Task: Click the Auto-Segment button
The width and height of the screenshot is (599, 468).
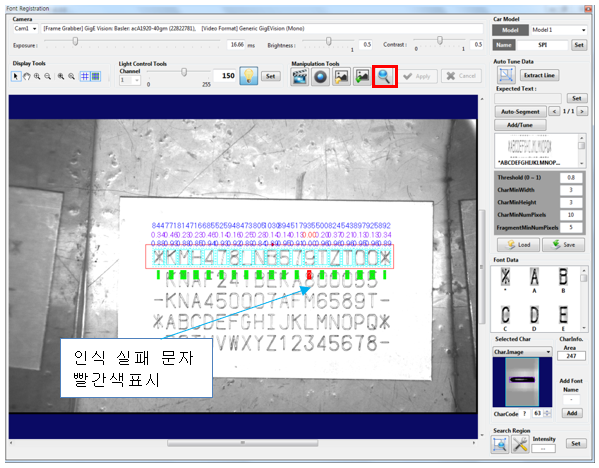Action: [x=520, y=112]
